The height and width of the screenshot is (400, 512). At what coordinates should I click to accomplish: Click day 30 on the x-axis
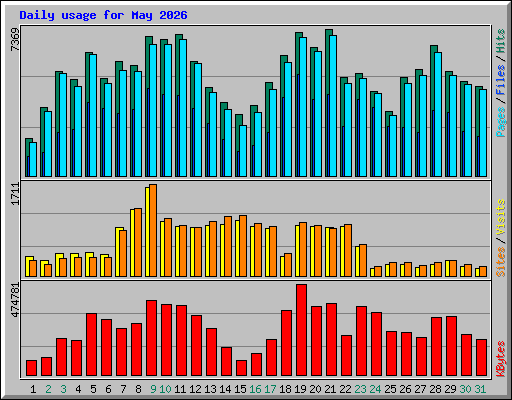tap(465, 389)
